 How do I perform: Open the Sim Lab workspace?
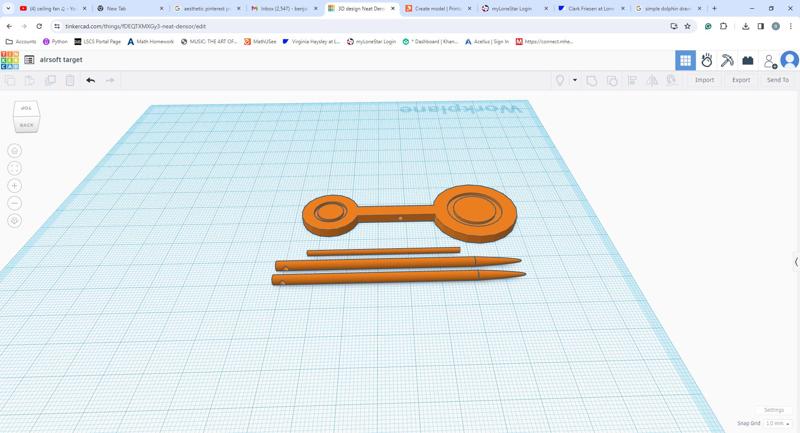[x=706, y=61]
